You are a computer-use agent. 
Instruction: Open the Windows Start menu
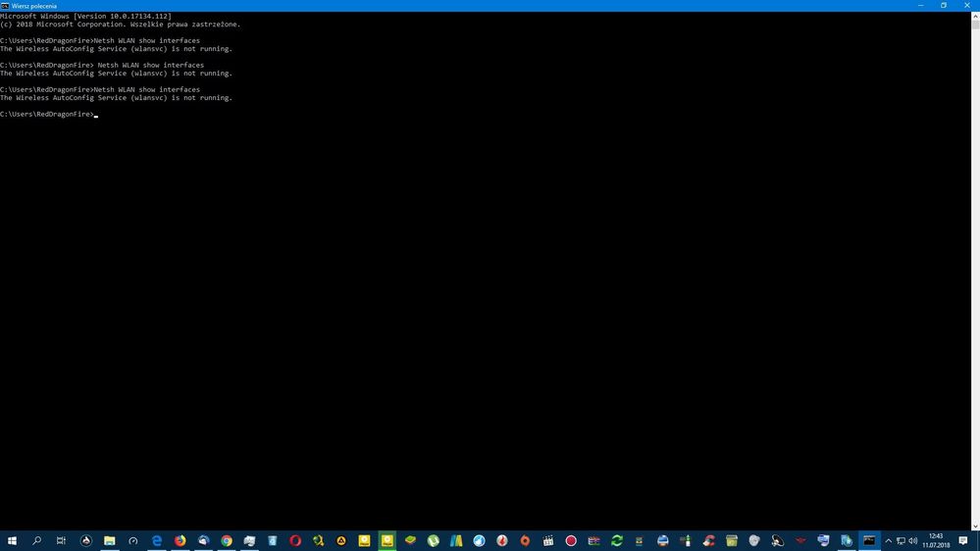pyautogui.click(x=12, y=540)
